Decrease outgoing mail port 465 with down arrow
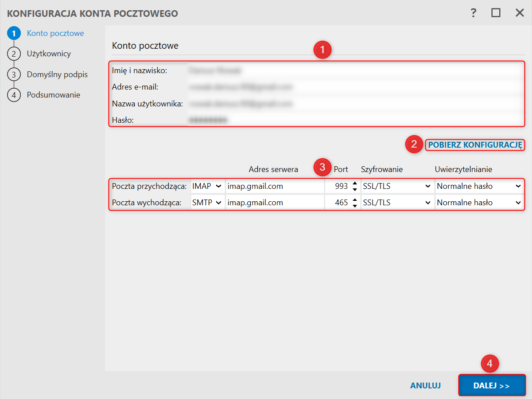This screenshot has width=532, height=399. point(354,206)
